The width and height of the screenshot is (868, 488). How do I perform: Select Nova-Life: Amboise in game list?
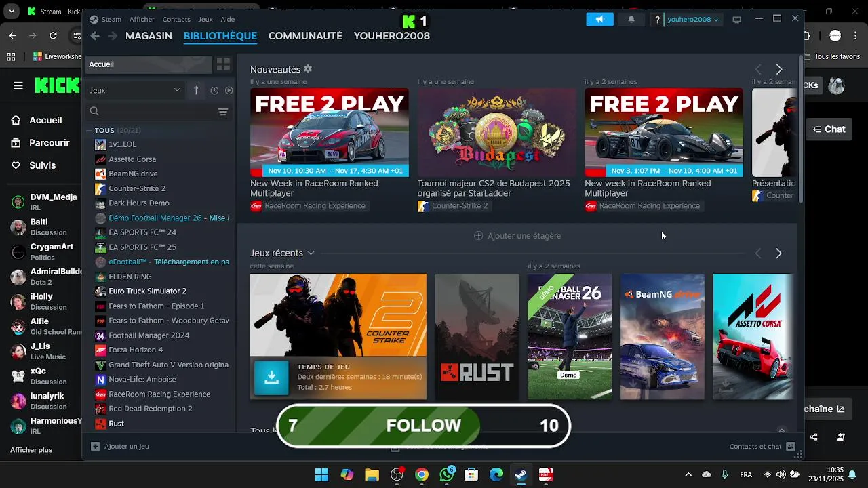(x=142, y=380)
